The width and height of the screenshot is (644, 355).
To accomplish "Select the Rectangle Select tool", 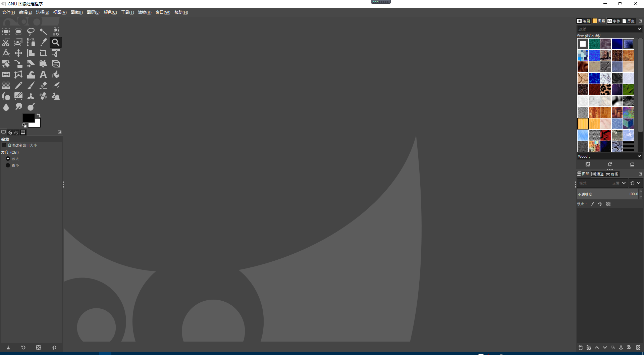I will 6,32.
